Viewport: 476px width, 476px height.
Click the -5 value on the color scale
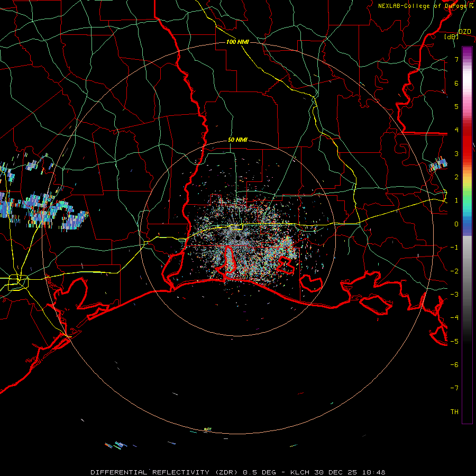(x=454, y=342)
